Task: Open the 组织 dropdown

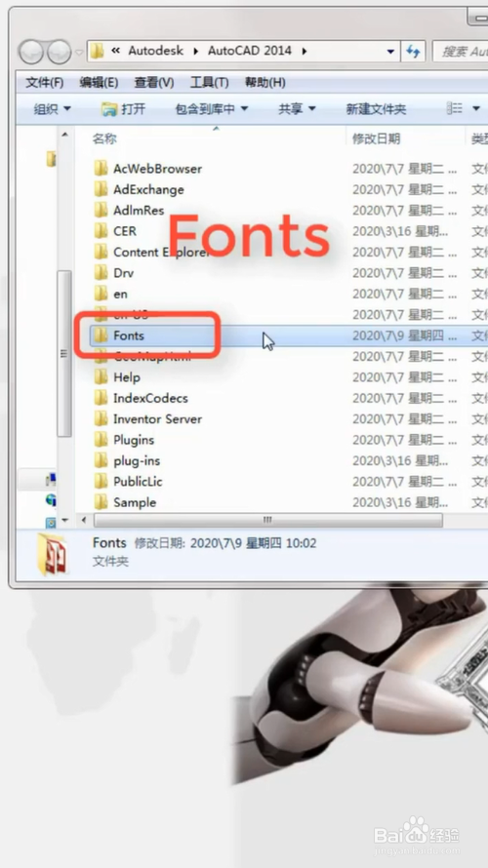Action: 52,109
